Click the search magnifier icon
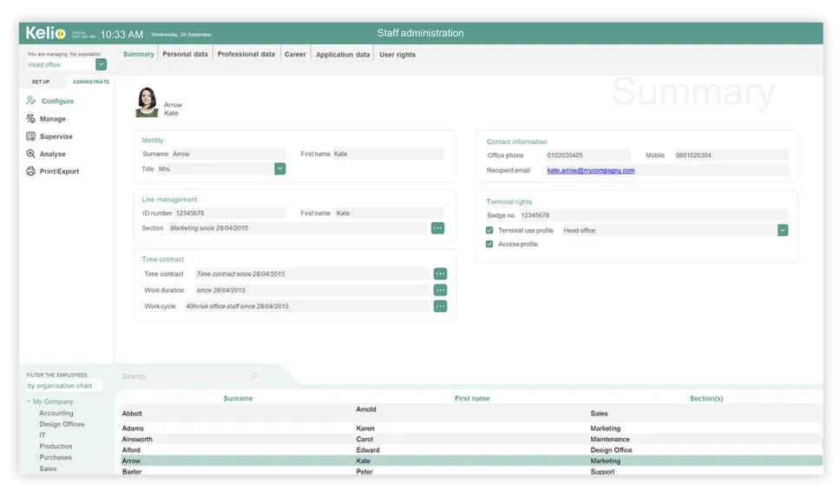The image size is (840, 504). [x=254, y=376]
